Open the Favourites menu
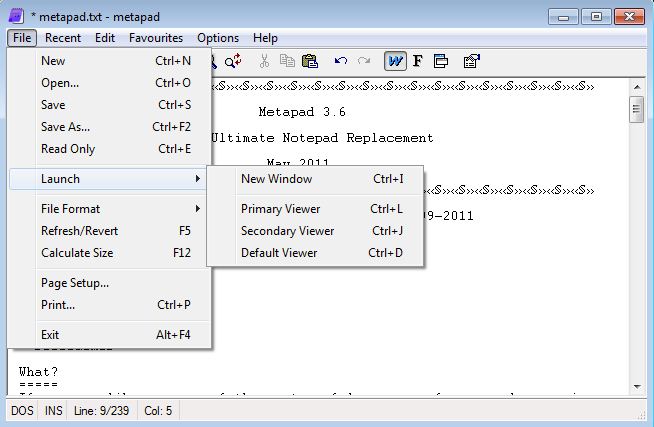Viewport: 654px width, 427px height. [x=156, y=38]
